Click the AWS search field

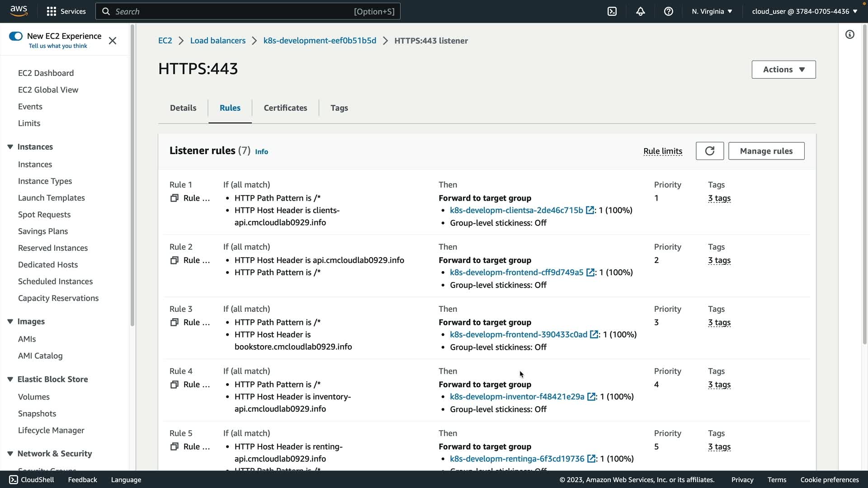click(248, 11)
